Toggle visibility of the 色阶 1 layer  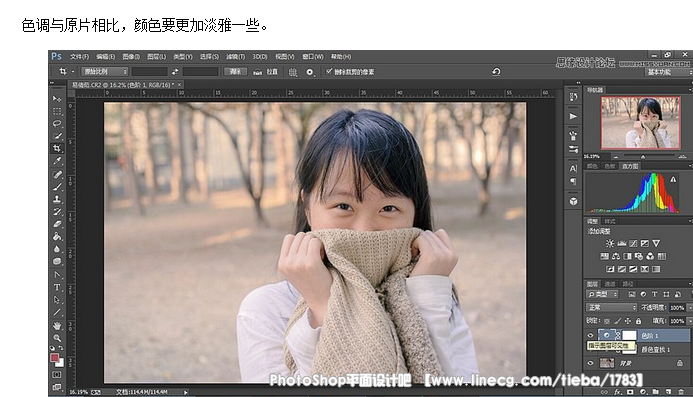tap(590, 336)
